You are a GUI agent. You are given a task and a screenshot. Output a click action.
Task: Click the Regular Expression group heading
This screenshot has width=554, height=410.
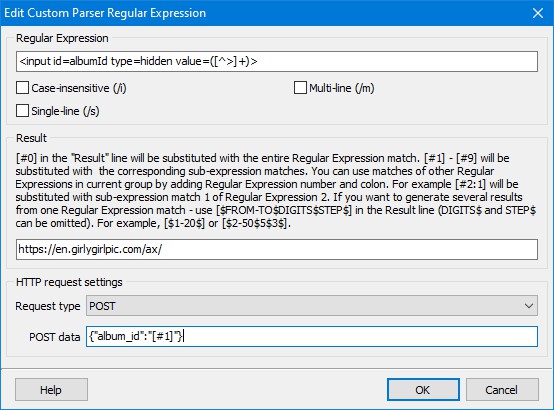coord(62,38)
